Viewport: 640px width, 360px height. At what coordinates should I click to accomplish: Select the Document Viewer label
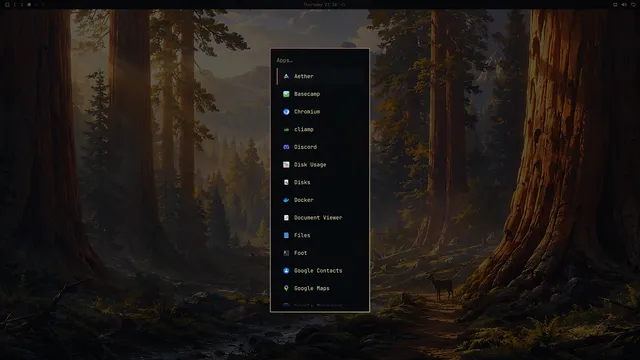[318, 218]
